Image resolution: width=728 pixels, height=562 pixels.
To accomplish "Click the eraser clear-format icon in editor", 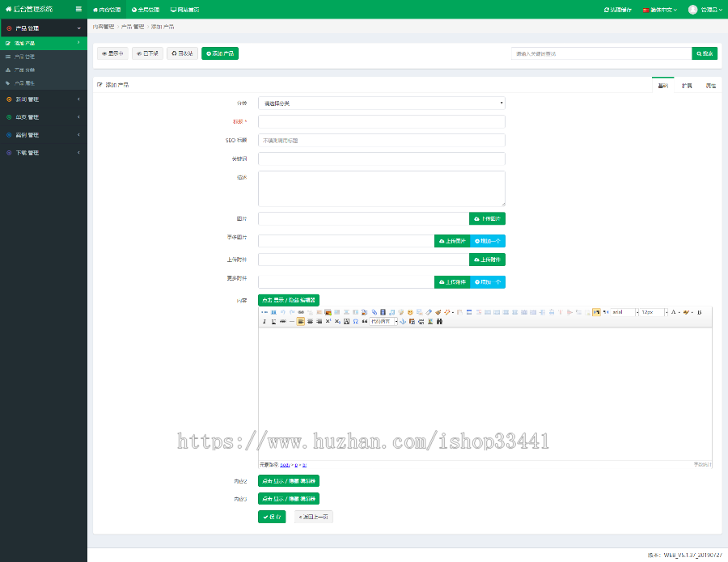I will (429, 312).
